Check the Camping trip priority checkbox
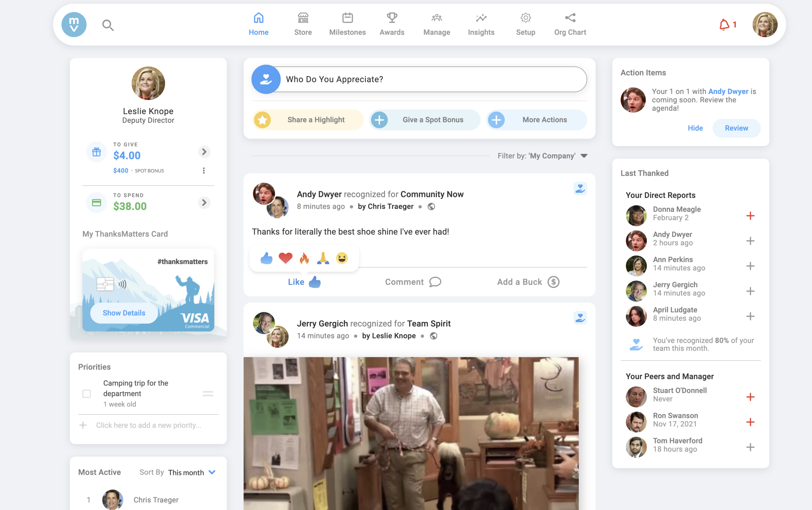812x510 pixels. tap(87, 394)
